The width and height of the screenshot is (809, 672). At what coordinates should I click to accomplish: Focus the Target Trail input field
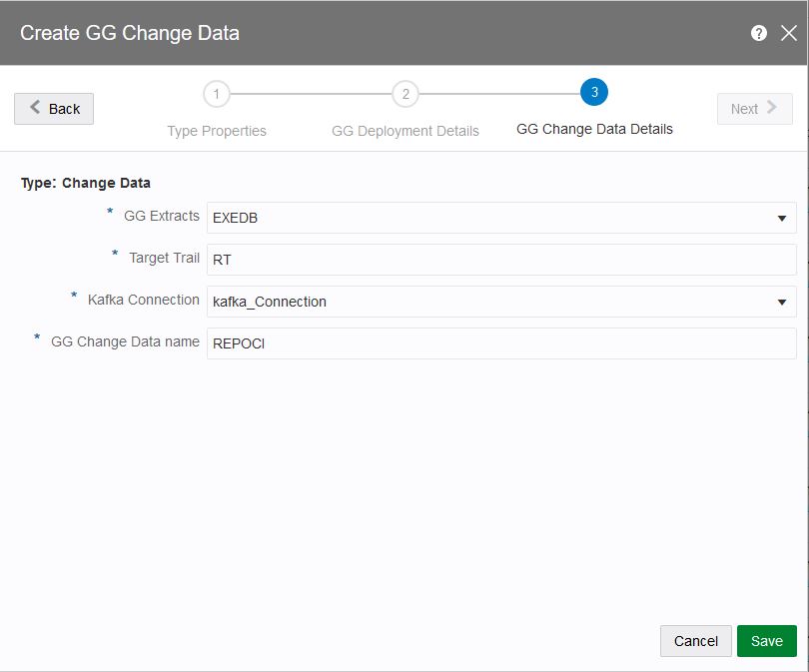click(x=500, y=260)
